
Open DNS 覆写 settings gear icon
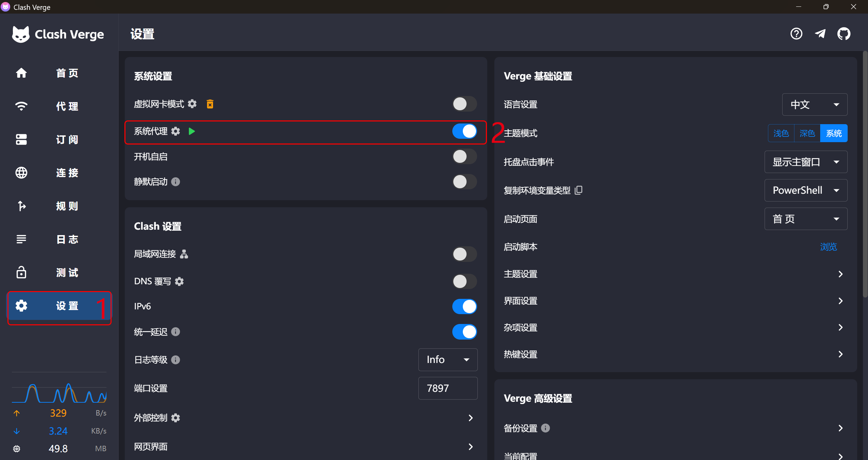click(x=179, y=281)
